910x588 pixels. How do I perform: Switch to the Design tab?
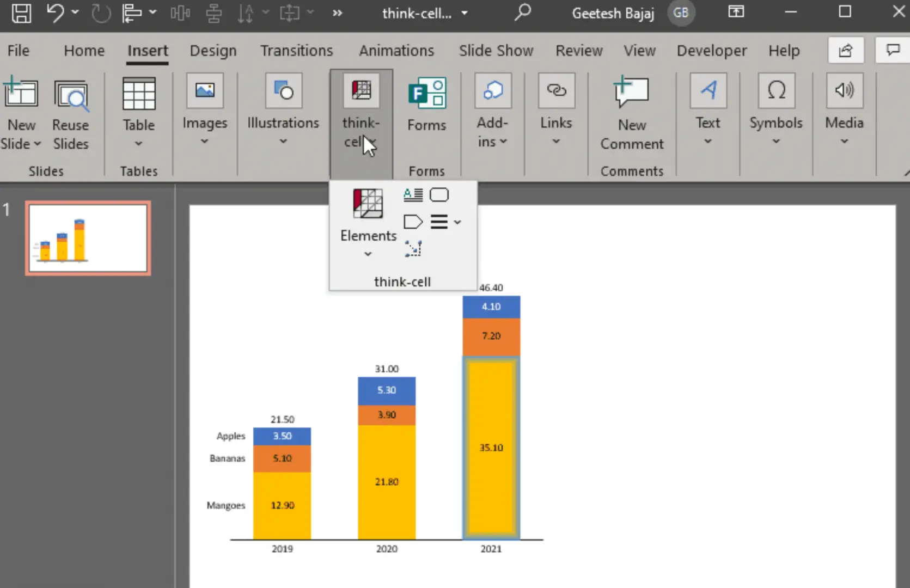pyautogui.click(x=213, y=51)
